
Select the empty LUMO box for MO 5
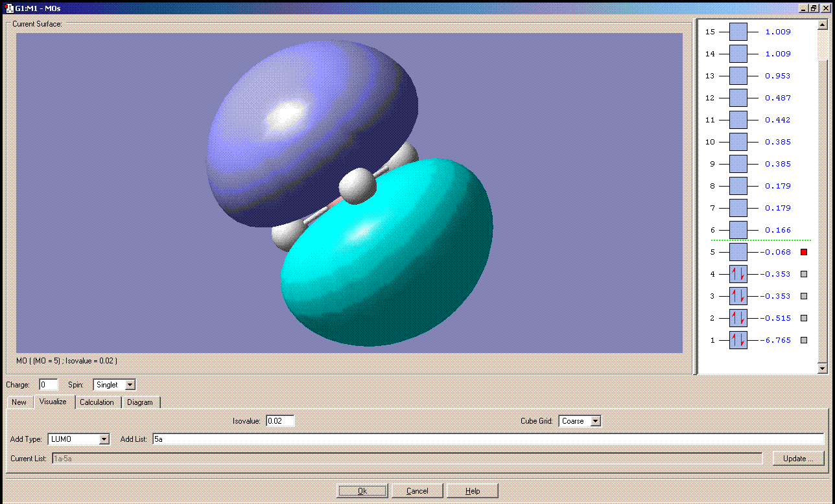(x=738, y=252)
